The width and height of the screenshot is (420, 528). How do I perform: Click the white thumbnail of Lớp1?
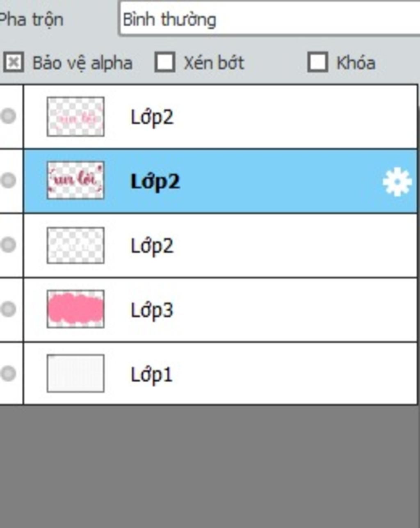coord(75,373)
